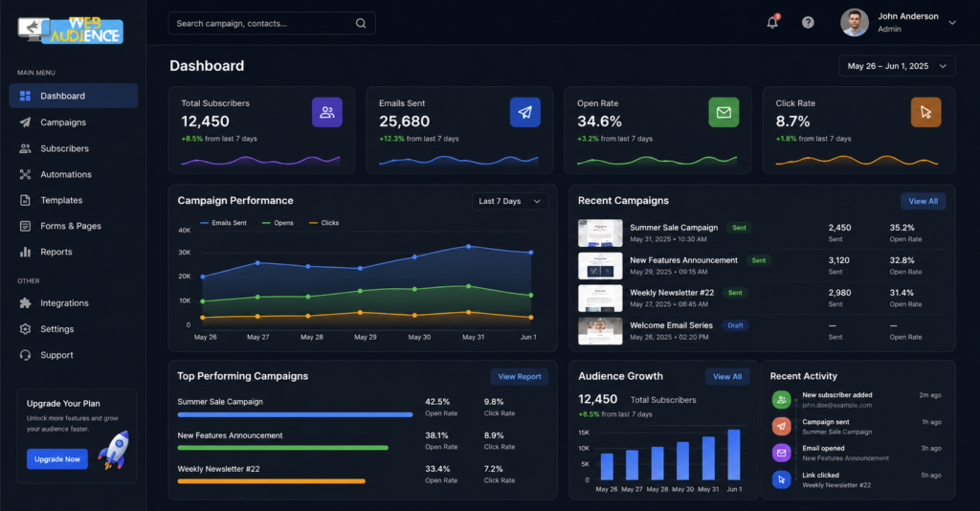Open Subscribers menu item
This screenshot has height=511, width=980.
click(73, 148)
